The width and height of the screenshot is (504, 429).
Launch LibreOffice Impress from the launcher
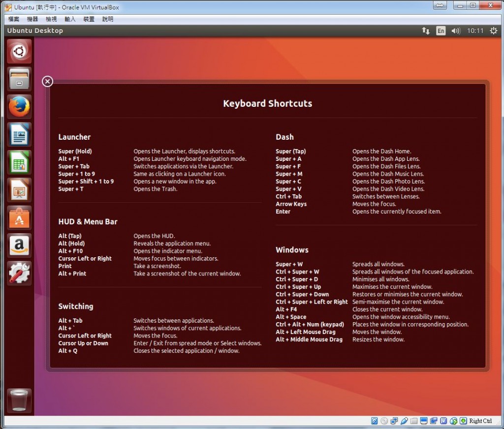click(x=19, y=190)
